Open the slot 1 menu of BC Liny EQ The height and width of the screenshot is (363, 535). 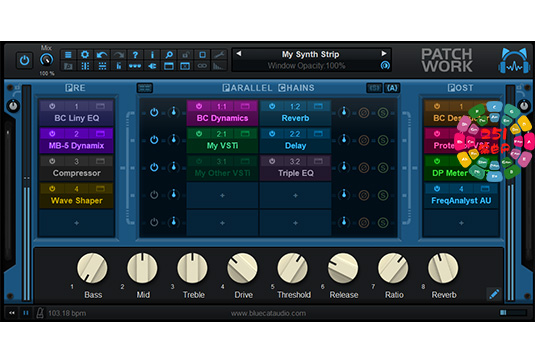click(76, 106)
